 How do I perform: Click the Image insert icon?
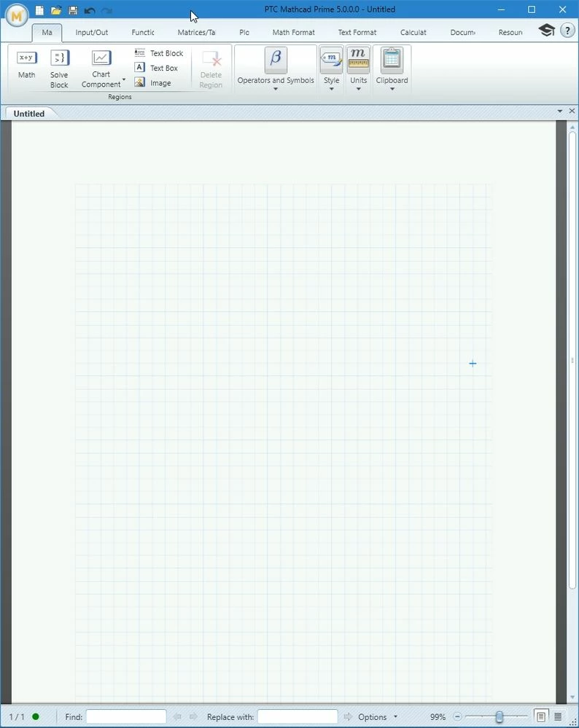click(139, 82)
